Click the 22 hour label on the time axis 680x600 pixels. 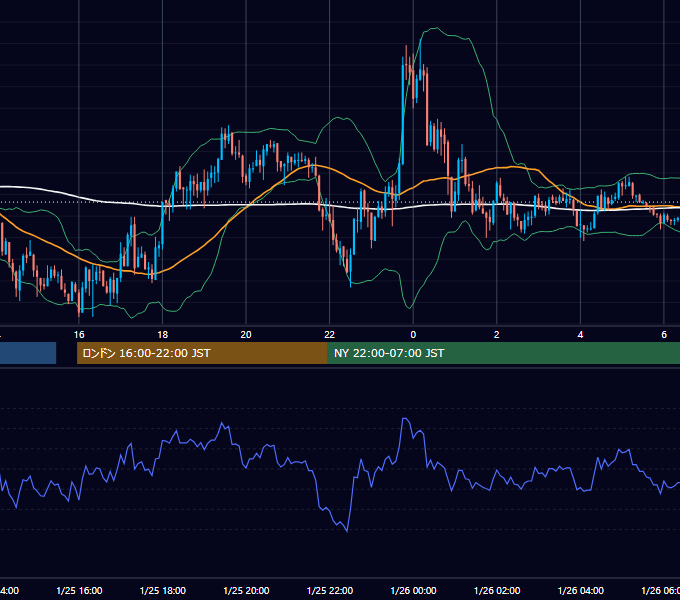(330, 335)
